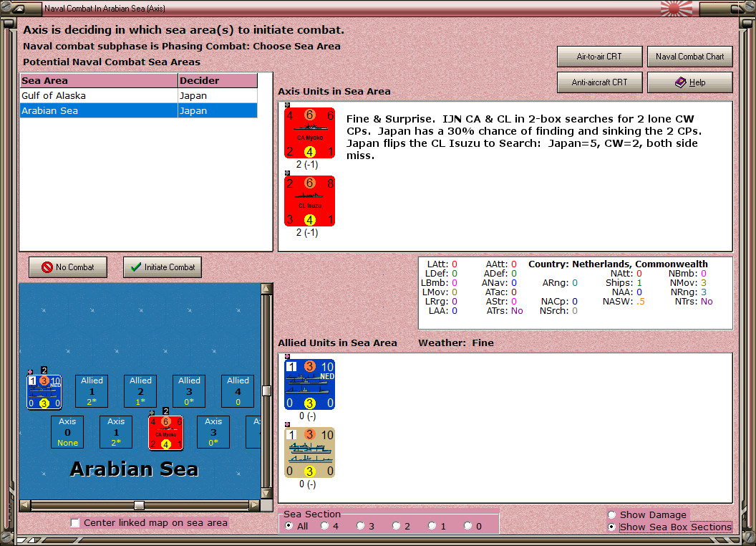Click the status marker above CA Myoko counter
This screenshot has height=546, width=756.
287,105
